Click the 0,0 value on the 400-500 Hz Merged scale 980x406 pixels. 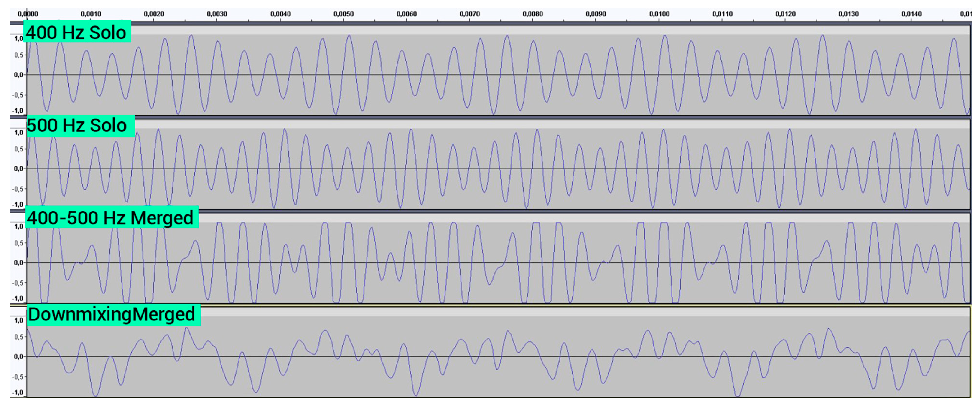point(18,263)
